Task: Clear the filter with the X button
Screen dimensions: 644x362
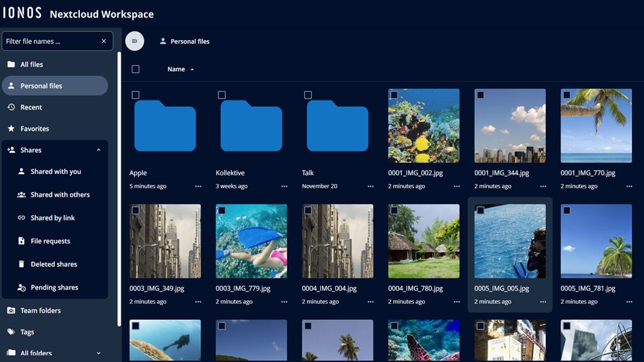Action: tap(104, 41)
